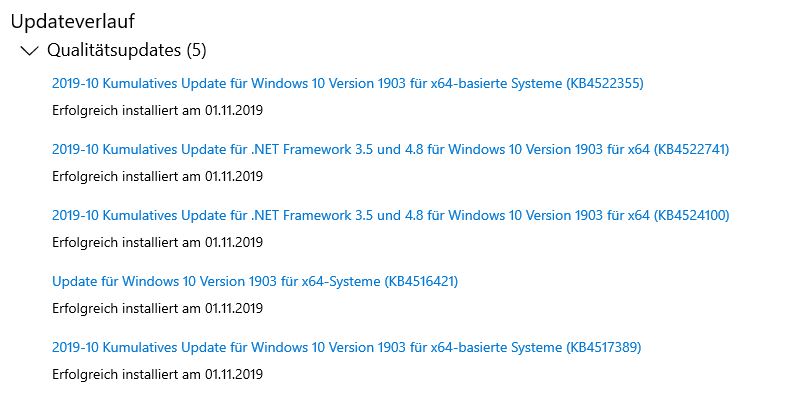Viewport: 786px width, 394px height.
Task: Open the KB4517389 cumulative update link
Action: pos(346,347)
